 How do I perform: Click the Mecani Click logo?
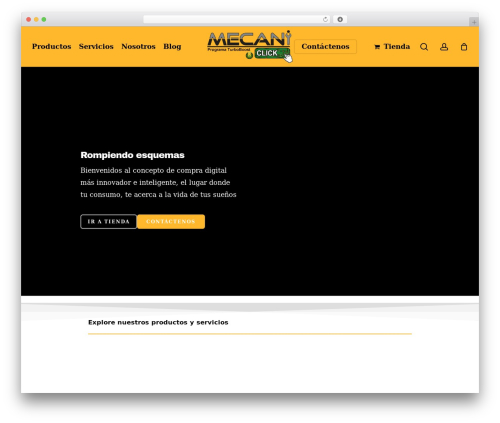(250, 46)
